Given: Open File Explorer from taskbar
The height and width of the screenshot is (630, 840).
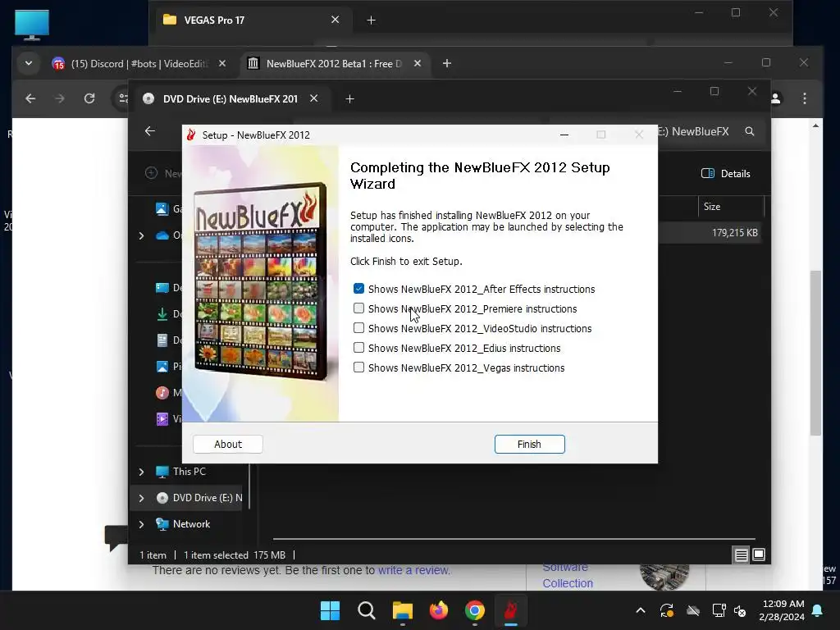Looking at the screenshot, I should [x=402, y=610].
